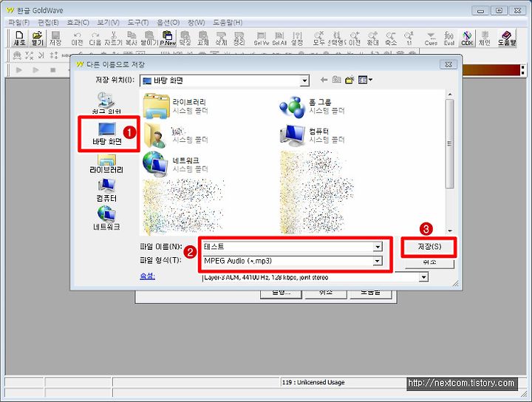Click the Cues toolbar icon
Viewport: 532px width, 402px height.
click(x=431, y=38)
